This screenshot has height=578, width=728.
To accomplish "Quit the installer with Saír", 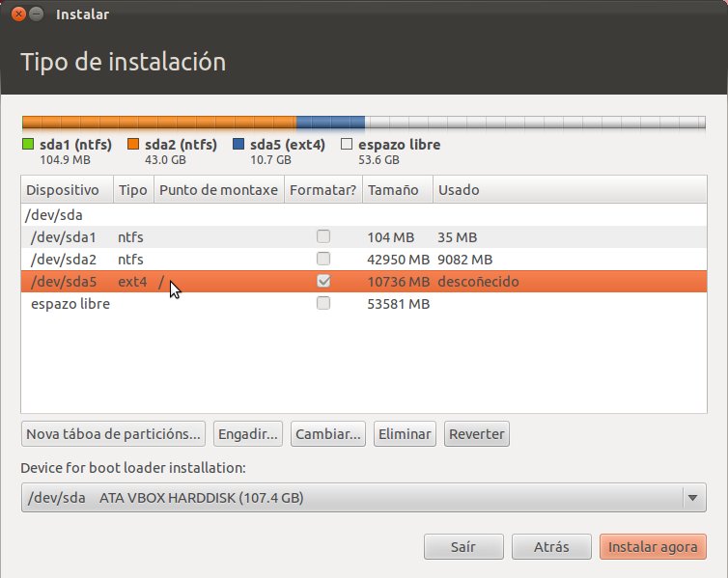I will (463, 546).
